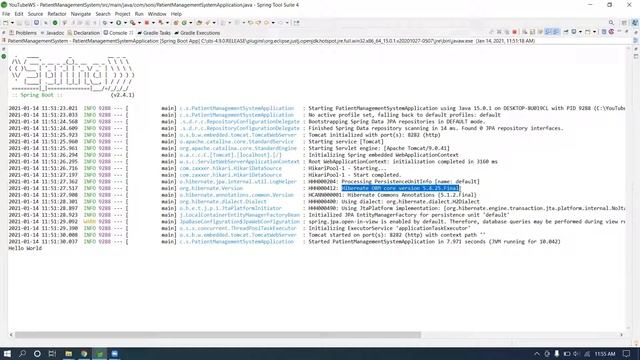Expand the Debug configurations dropdown arrow
The image size is (640, 360).
[111, 23]
